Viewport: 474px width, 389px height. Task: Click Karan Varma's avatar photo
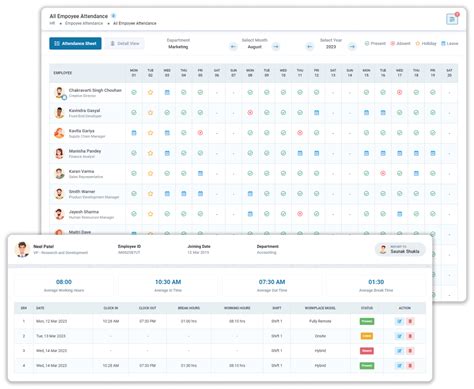60,173
